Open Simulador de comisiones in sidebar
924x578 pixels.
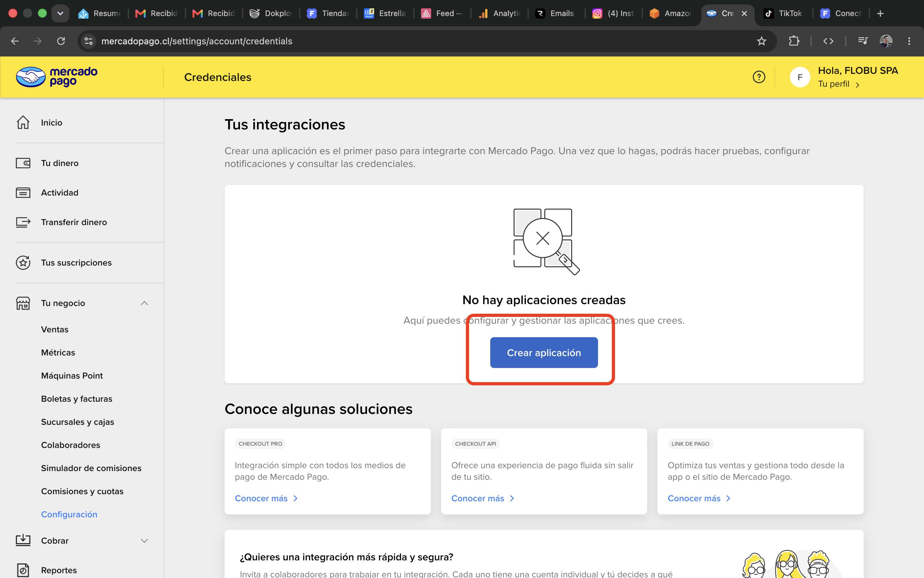[91, 468]
